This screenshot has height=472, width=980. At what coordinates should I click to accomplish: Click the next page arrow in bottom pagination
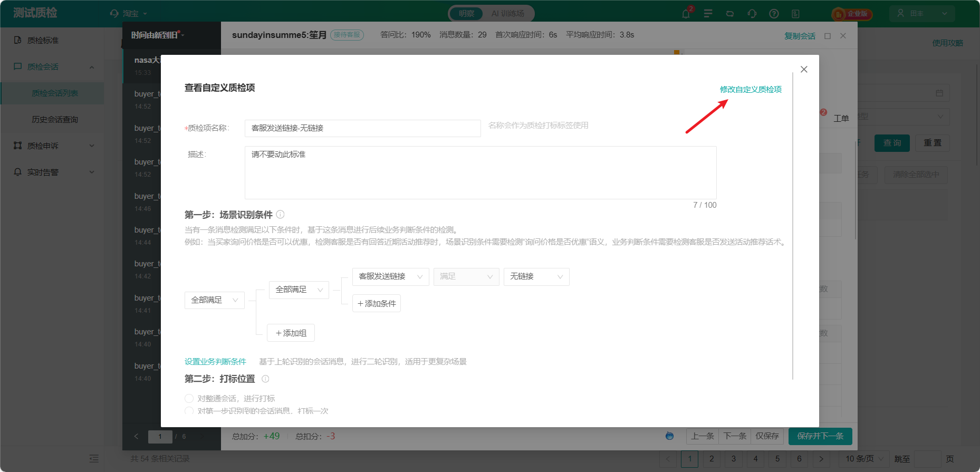(x=821, y=459)
